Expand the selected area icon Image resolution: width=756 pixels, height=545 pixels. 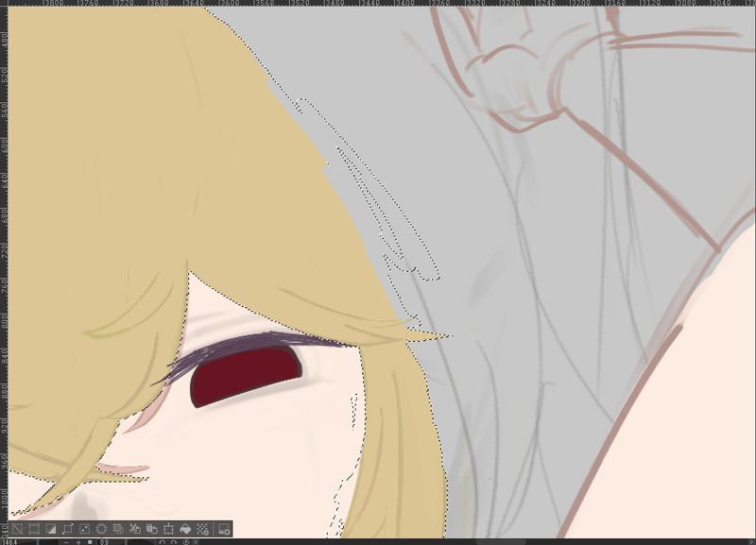(67, 529)
